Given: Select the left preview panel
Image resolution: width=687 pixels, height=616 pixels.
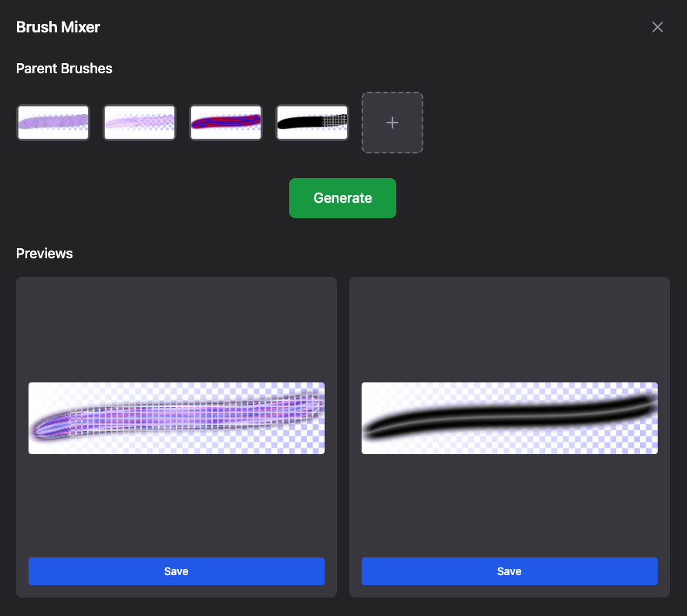Looking at the screenshot, I should point(176,332).
